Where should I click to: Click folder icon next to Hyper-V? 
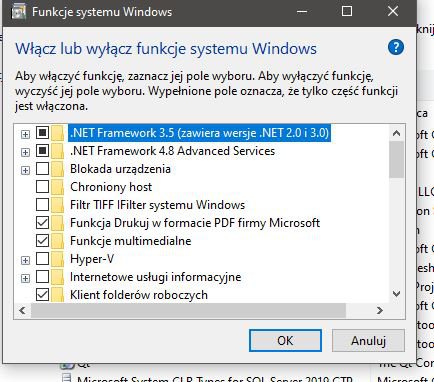[57, 259]
